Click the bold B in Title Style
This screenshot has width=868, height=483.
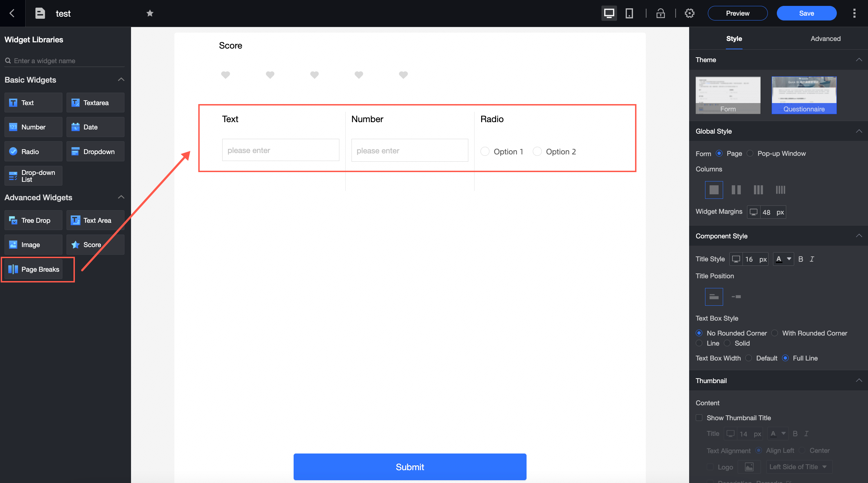800,259
